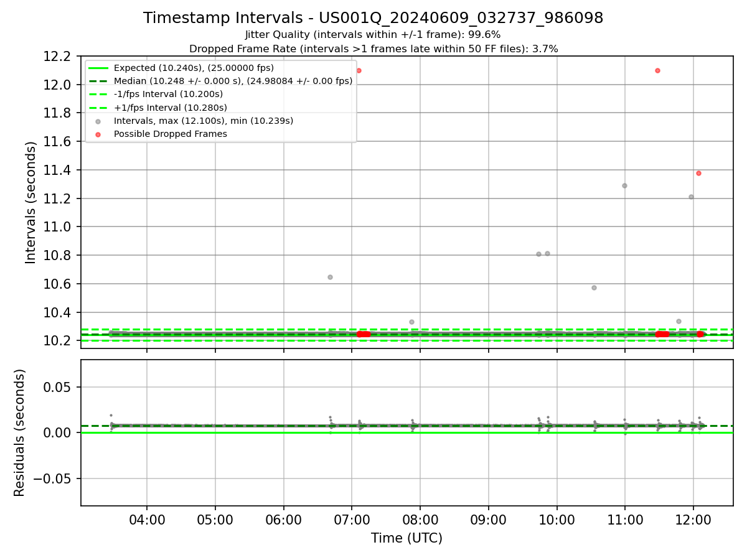Click legend entry '+1/fps Interval (10.280s)'
The image size is (747, 560).
tap(170, 108)
